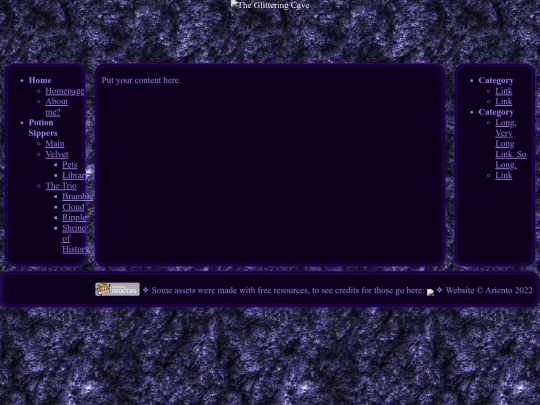Image resolution: width=540 pixels, height=405 pixels.
Task: Click the first Link under first Category
Action: (x=504, y=91)
